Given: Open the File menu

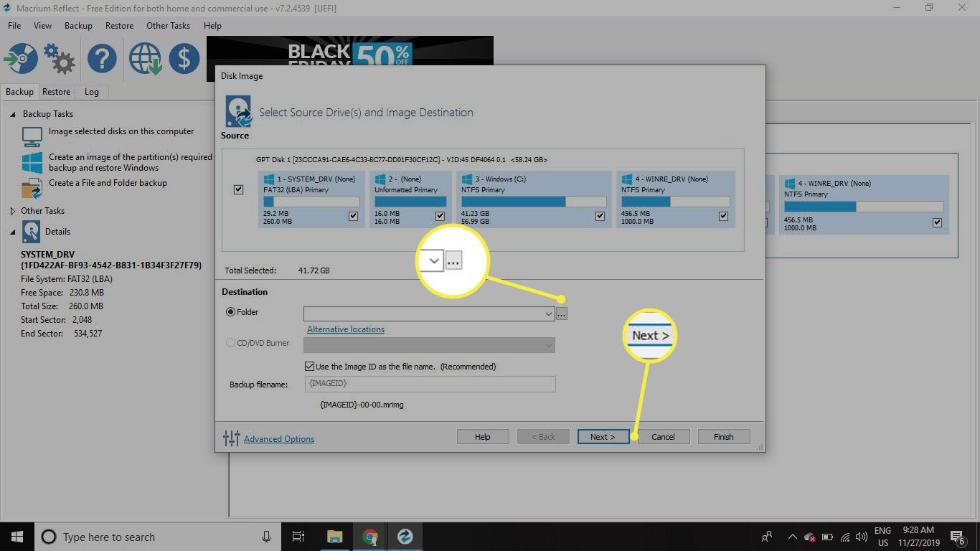Looking at the screenshot, I should (14, 26).
